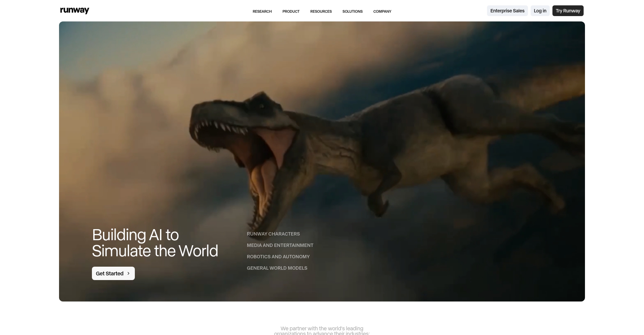Click the chevron arrow inside Get Started
This screenshot has height=335, width=644.
pyautogui.click(x=128, y=273)
